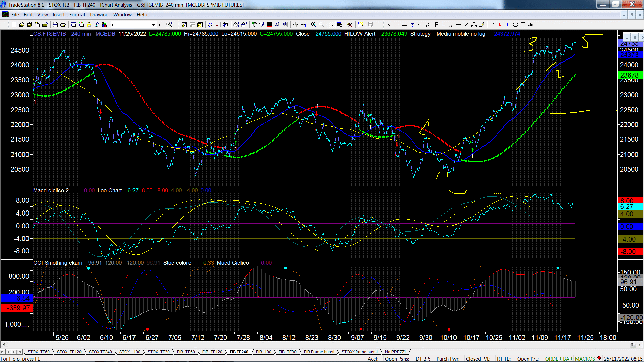Switch to the STOX_TF120 workspace tab

click(x=69, y=352)
